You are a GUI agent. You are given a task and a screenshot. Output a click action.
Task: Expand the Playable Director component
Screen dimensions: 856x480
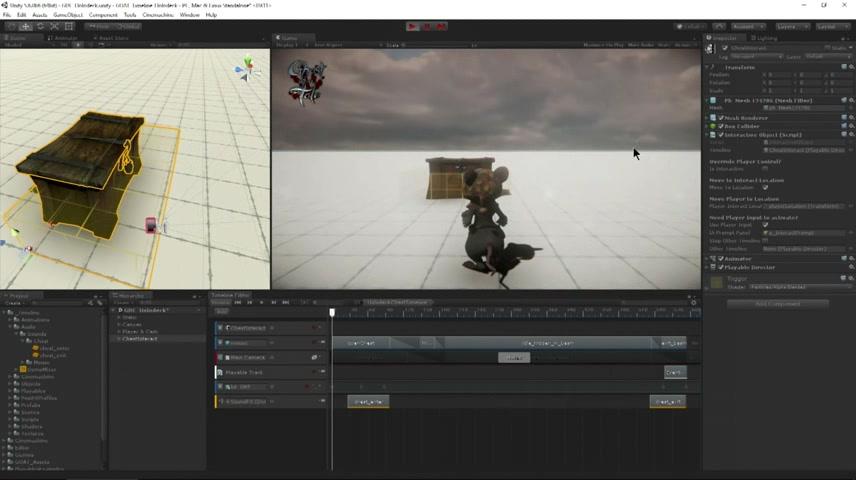708,268
